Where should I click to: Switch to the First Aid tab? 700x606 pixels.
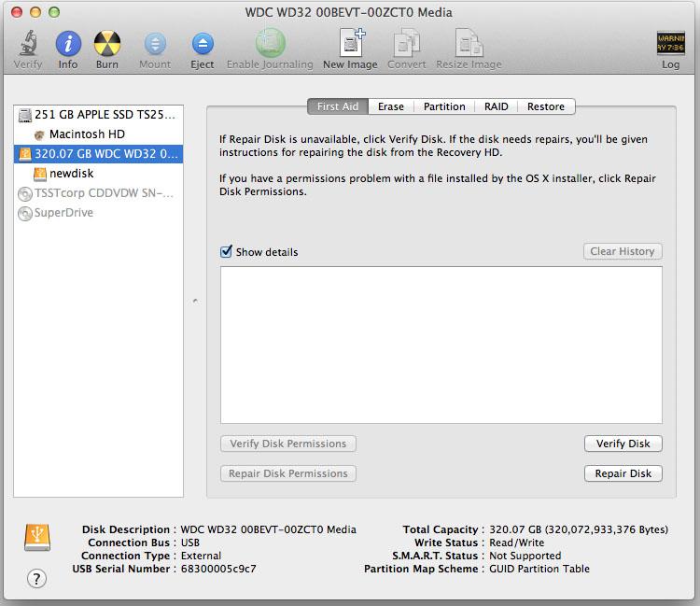338,106
